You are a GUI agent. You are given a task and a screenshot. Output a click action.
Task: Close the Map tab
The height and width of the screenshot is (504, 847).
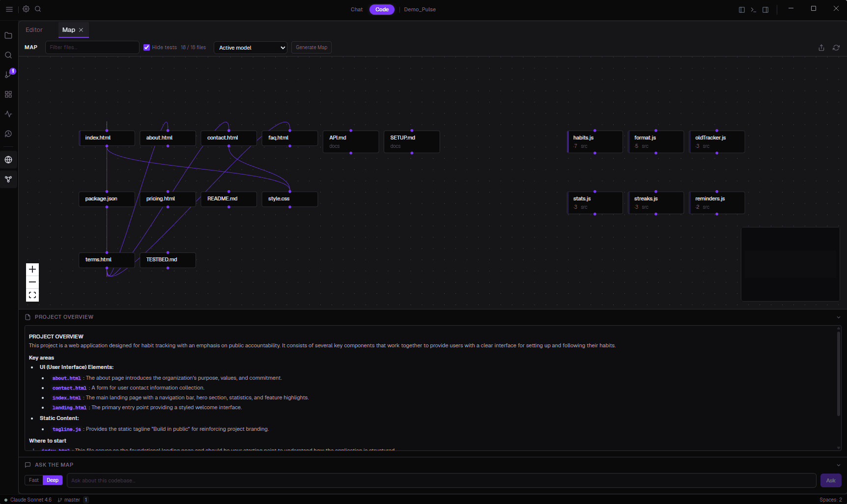pyautogui.click(x=81, y=30)
